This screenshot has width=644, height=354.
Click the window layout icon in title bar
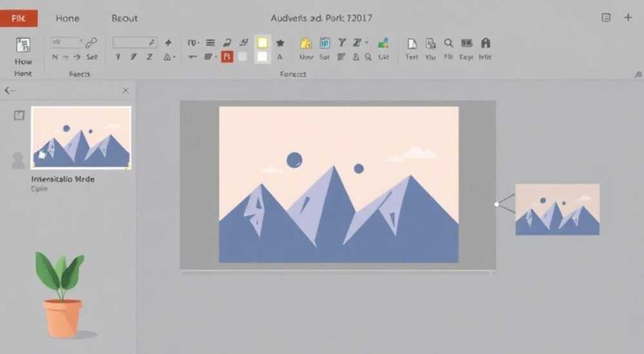tap(606, 17)
